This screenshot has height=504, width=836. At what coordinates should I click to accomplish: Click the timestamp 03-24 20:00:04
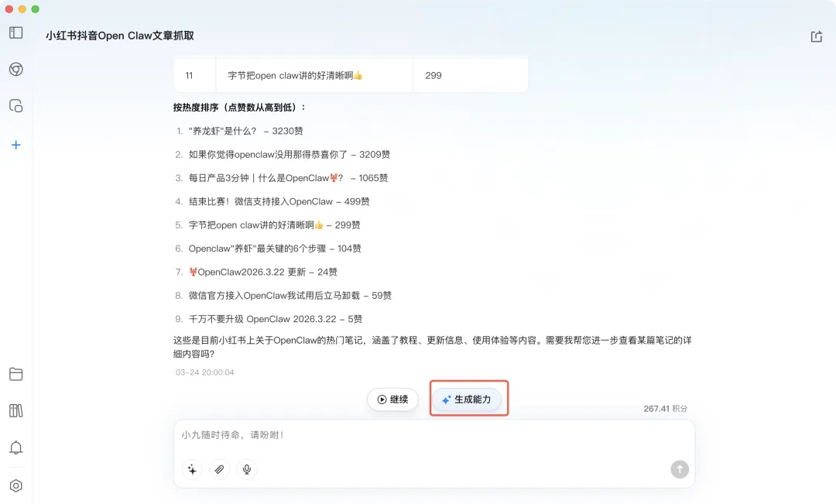(204, 372)
